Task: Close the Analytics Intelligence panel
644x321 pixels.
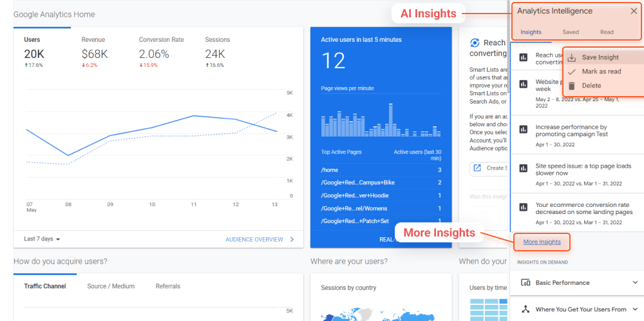Action: 634,12
